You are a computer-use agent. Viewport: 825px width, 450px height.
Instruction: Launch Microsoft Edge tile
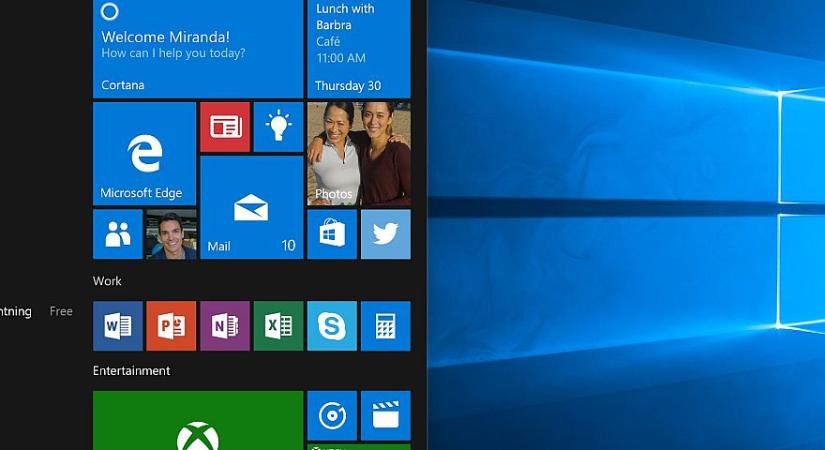(x=144, y=154)
